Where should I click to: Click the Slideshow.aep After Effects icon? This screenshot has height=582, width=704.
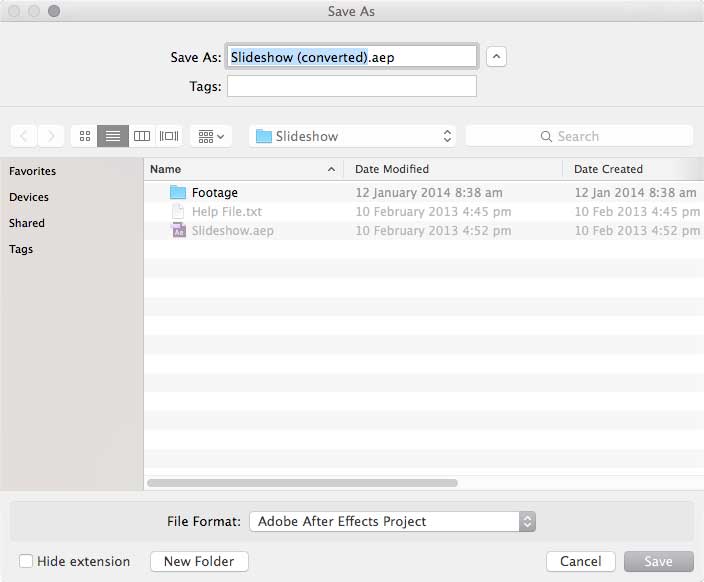pyautogui.click(x=179, y=230)
